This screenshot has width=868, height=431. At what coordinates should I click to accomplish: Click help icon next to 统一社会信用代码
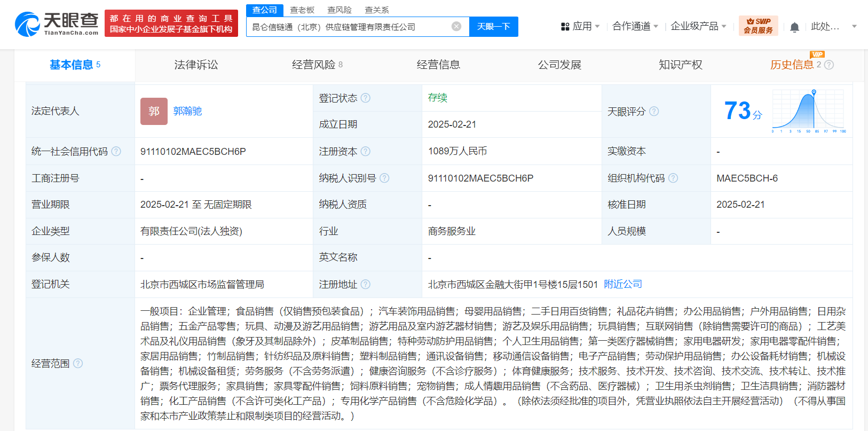coord(116,152)
